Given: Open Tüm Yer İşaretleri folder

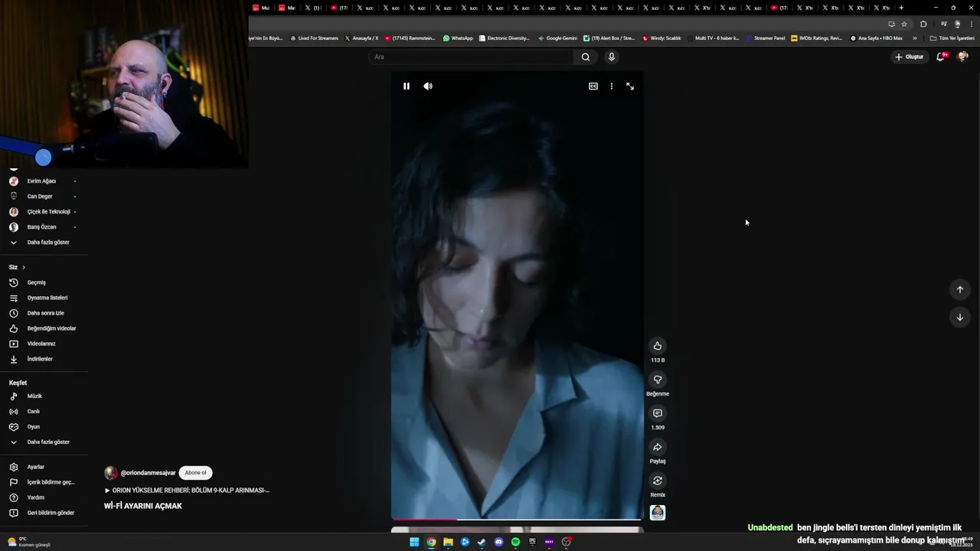Looking at the screenshot, I should pos(952,38).
